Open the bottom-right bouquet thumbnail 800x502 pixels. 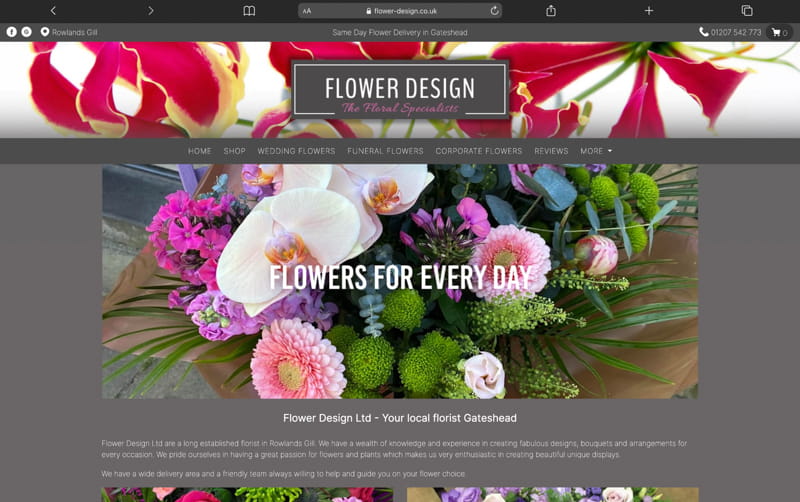pos(553,495)
